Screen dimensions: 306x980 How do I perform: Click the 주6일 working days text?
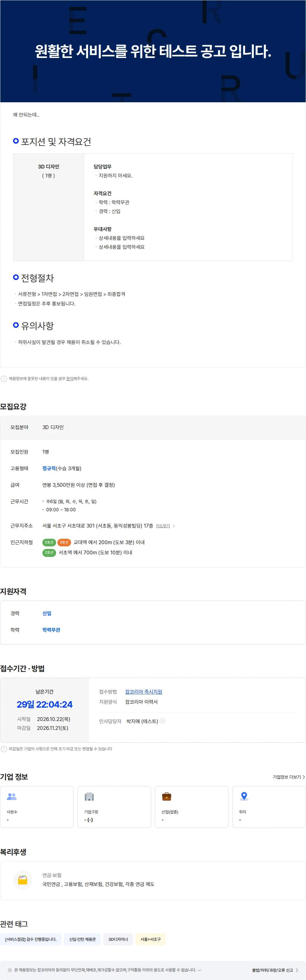(71, 501)
